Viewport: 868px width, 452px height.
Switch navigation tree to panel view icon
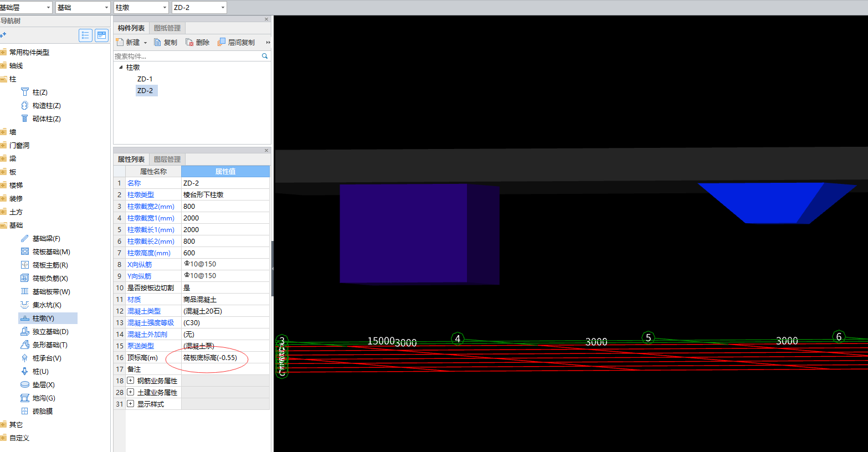pos(101,35)
